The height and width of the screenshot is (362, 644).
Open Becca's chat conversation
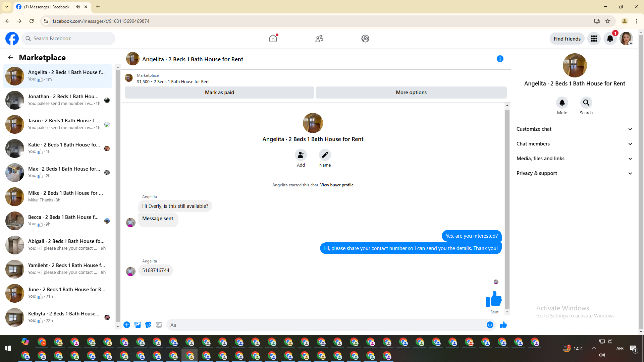point(58,221)
